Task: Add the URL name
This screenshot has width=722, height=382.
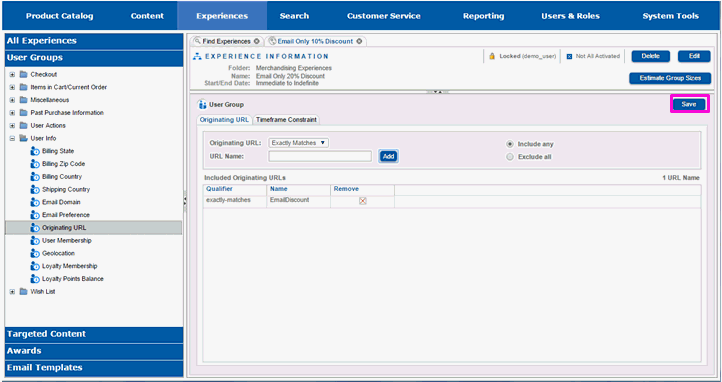Action: pos(389,156)
